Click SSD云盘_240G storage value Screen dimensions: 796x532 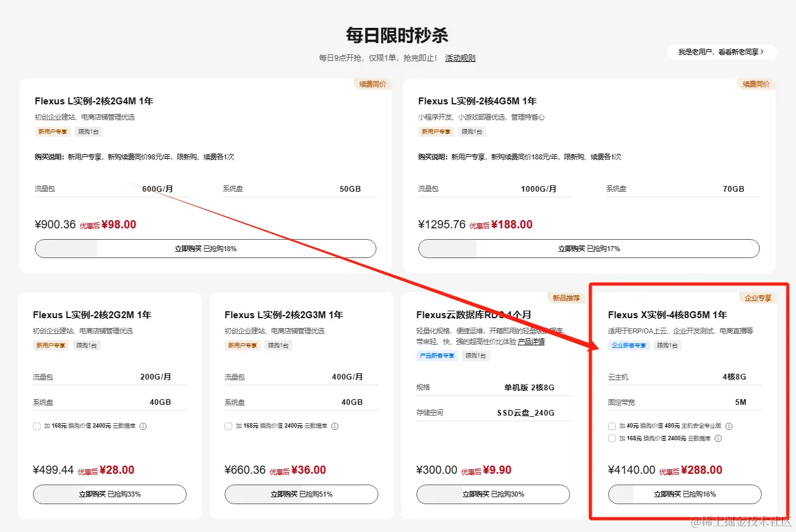pyautogui.click(x=526, y=413)
